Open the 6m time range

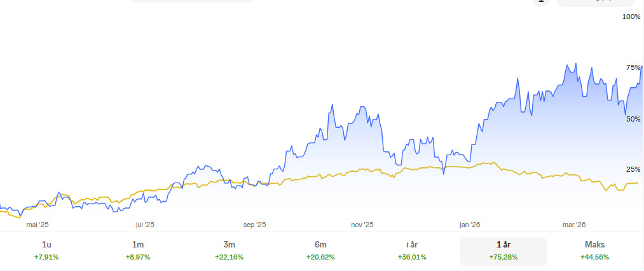point(320,251)
